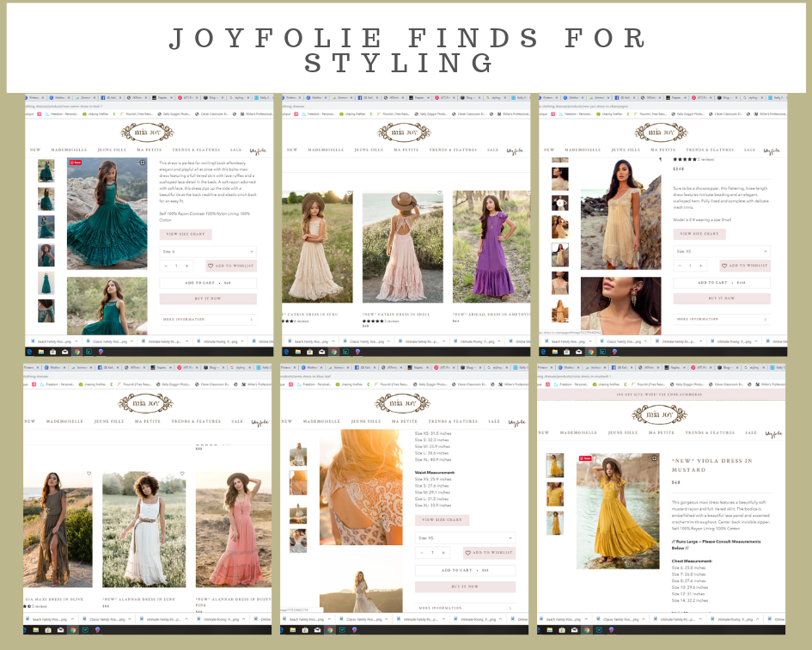Open Jeune Fille menu on Catrin listing page
Image resolution: width=812 pixels, height=650 pixels.
[369, 150]
